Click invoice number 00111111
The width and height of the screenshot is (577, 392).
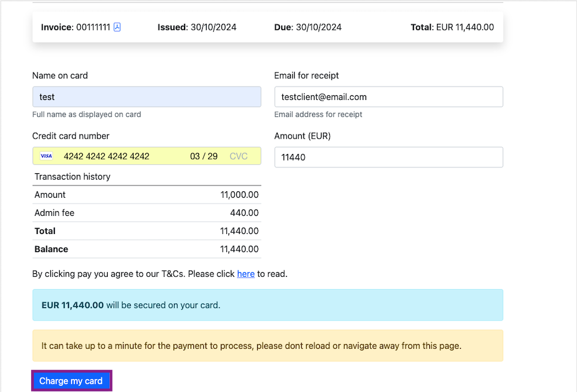point(93,27)
